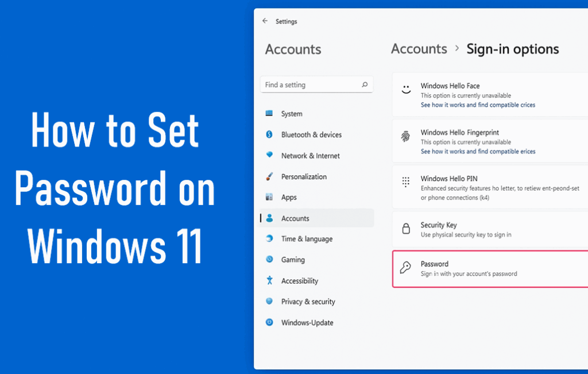This screenshot has width=588, height=374.
Task: Expand the Password sign-in option
Action: click(x=488, y=268)
